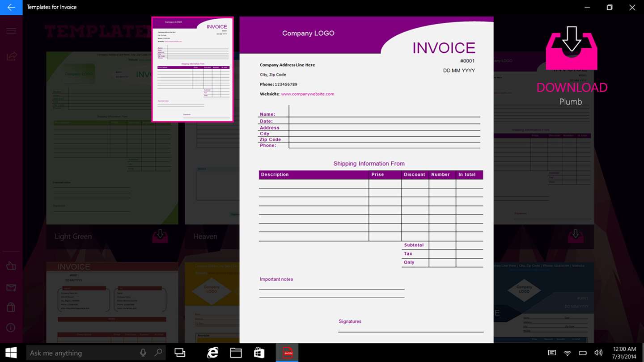Click the Invoice app taskbar icon
The width and height of the screenshot is (644, 362).
click(287, 353)
